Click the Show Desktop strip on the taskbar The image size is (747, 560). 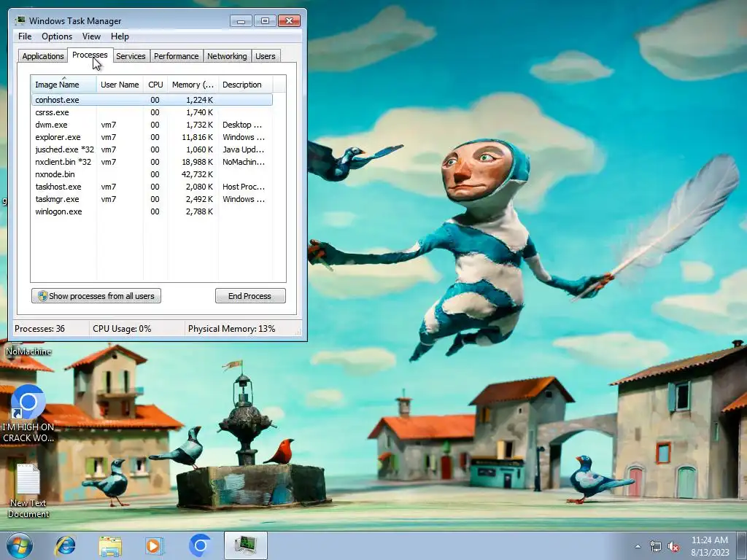coord(742,545)
